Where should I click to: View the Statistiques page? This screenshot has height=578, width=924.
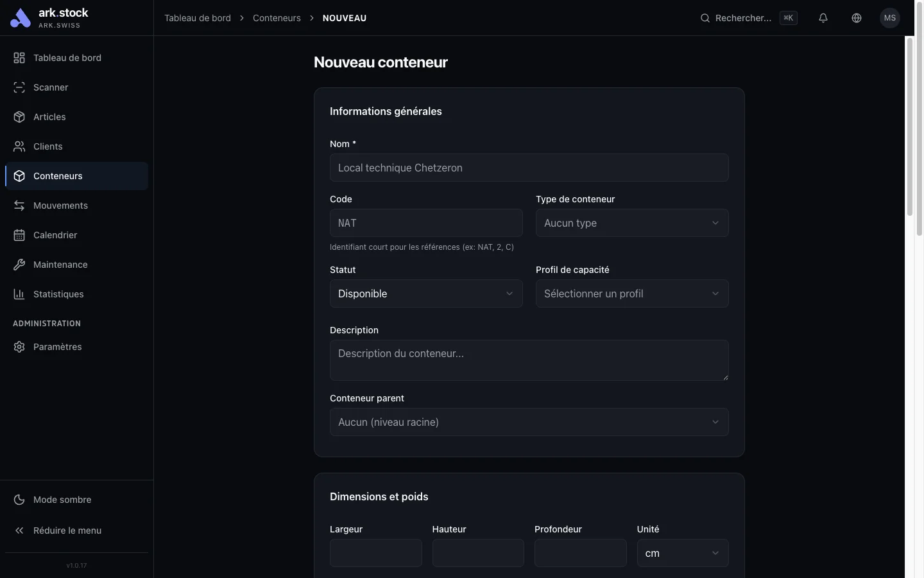coord(58,294)
